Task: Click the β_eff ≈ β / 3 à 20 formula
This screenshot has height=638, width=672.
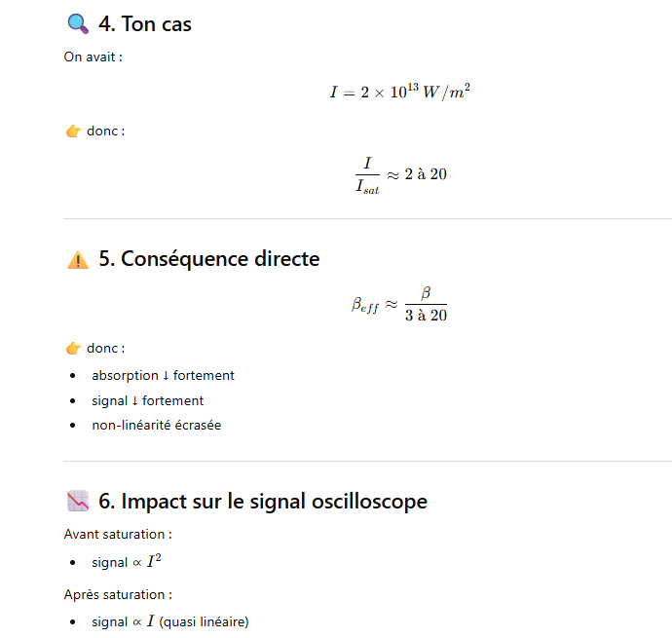Action: (x=399, y=305)
